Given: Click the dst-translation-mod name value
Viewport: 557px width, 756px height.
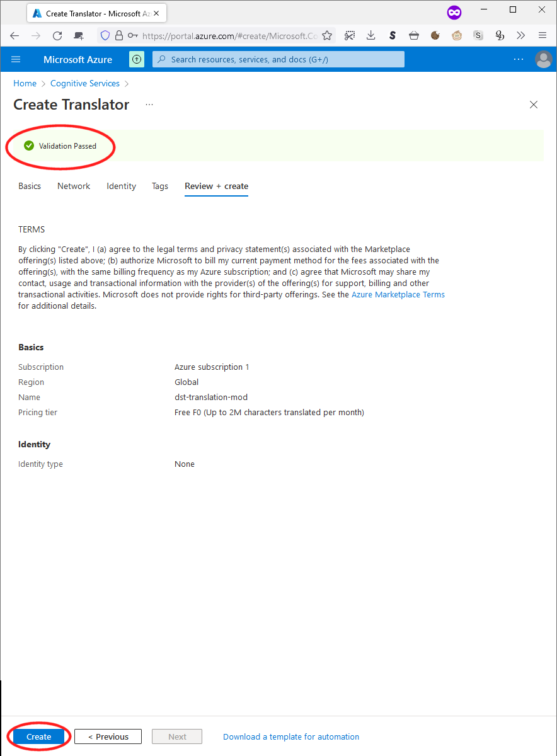Looking at the screenshot, I should 211,397.
